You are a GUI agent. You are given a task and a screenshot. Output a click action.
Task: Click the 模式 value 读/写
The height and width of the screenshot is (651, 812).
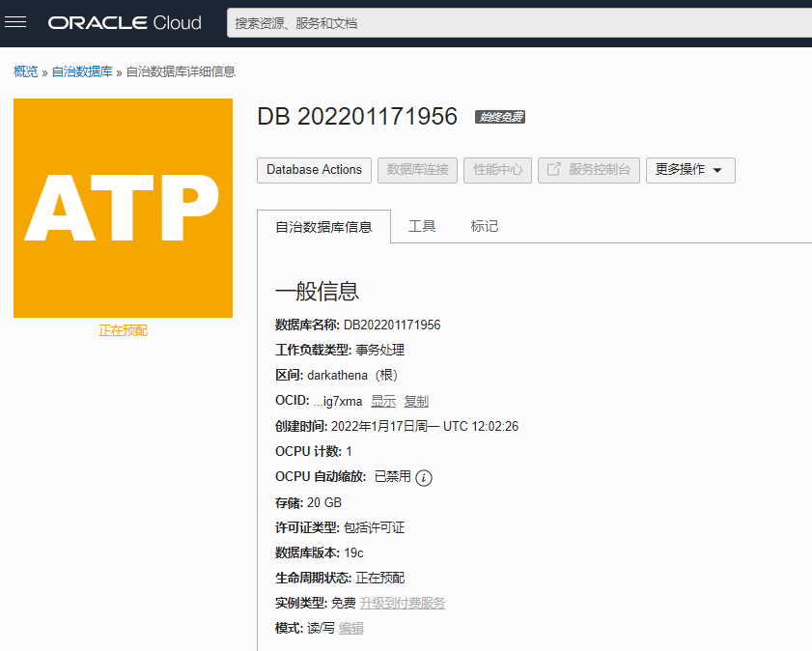pyautogui.click(x=321, y=628)
